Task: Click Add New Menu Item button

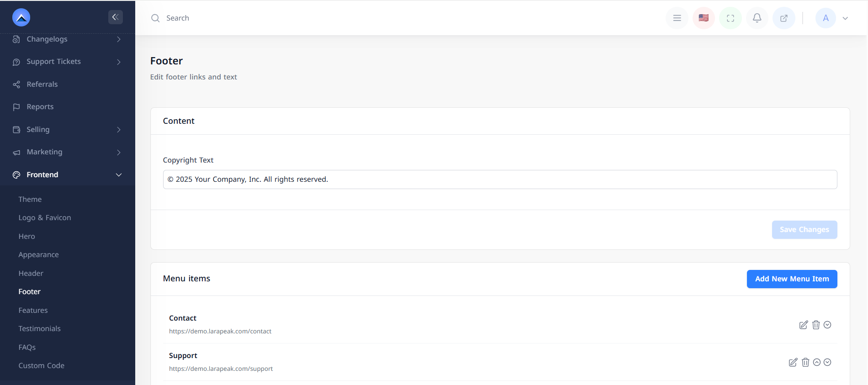Action: 792,279
